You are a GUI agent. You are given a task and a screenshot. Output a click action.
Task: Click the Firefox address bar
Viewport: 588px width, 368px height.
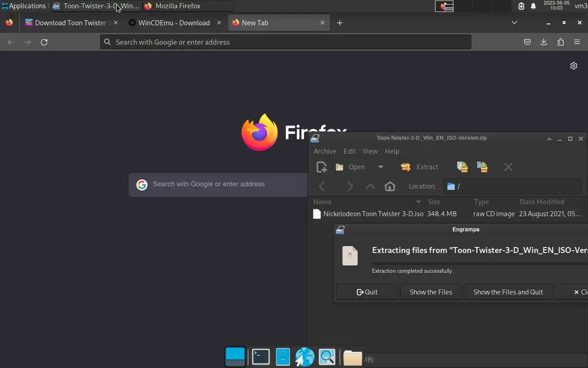point(286,42)
